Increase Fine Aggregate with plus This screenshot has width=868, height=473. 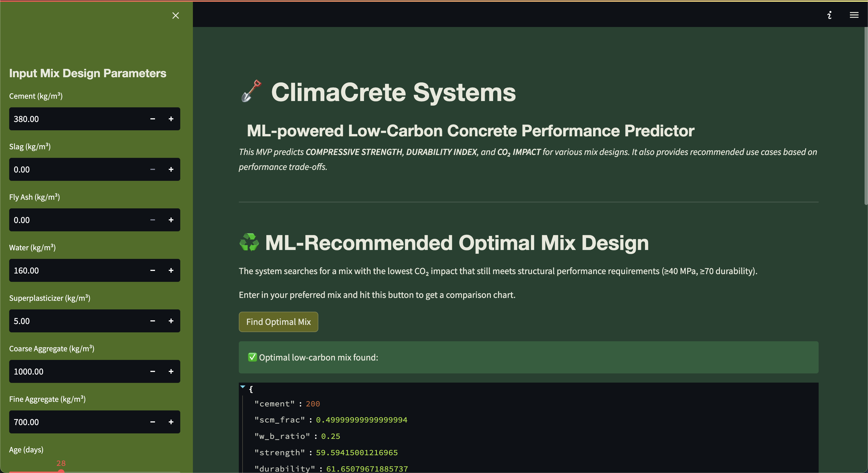[x=171, y=422]
